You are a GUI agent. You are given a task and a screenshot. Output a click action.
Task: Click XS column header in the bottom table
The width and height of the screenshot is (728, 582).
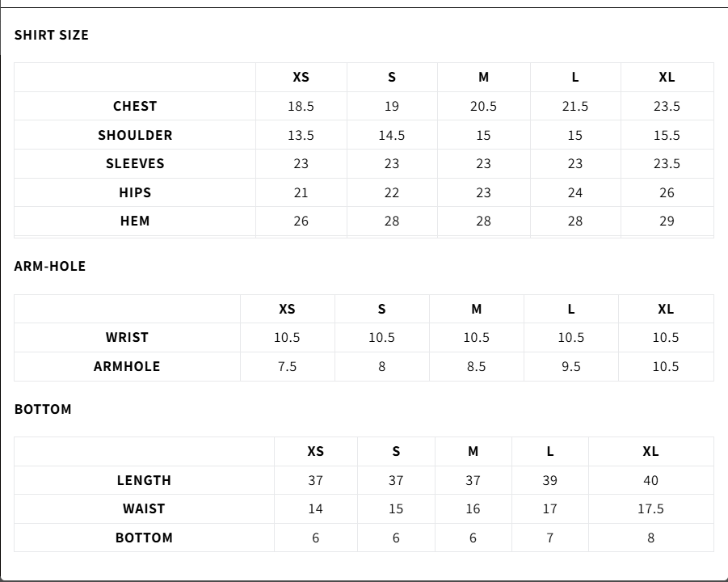point(315,452)
